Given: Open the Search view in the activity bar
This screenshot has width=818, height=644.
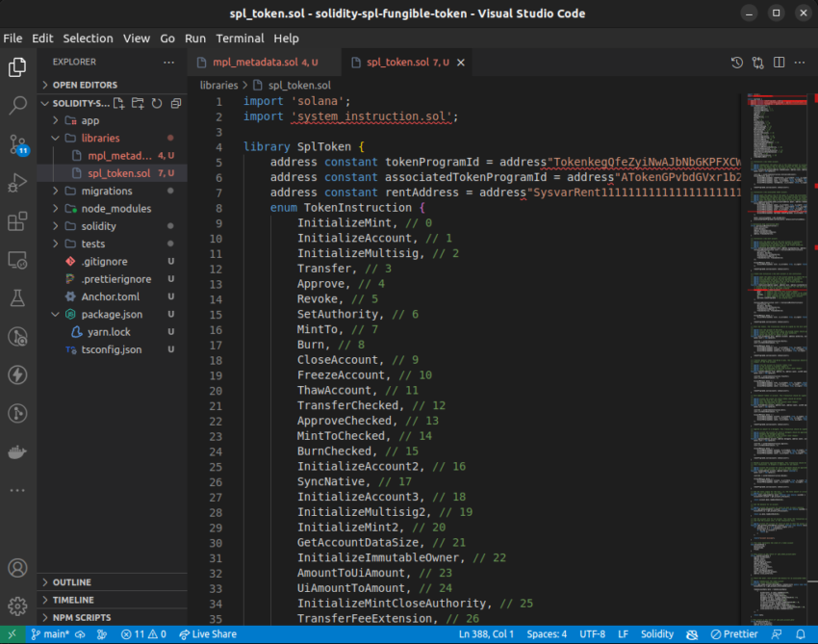Looking at the screenshot, I should coord(17,106).
